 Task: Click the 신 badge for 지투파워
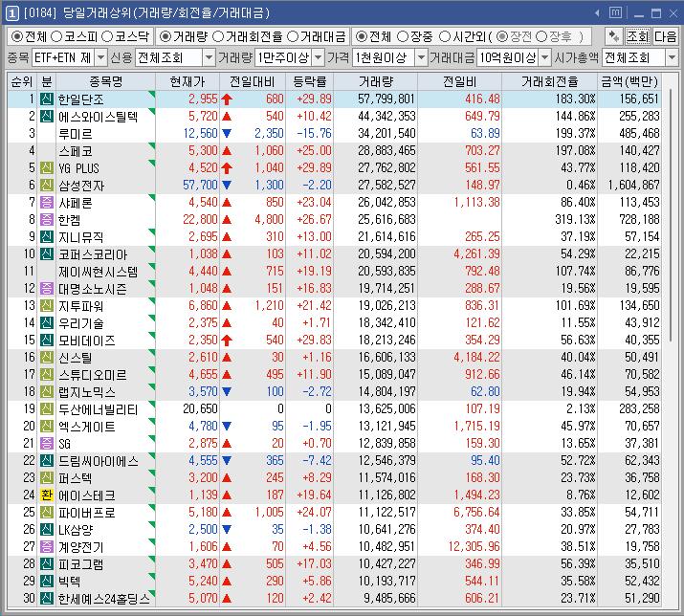(47, 306)
